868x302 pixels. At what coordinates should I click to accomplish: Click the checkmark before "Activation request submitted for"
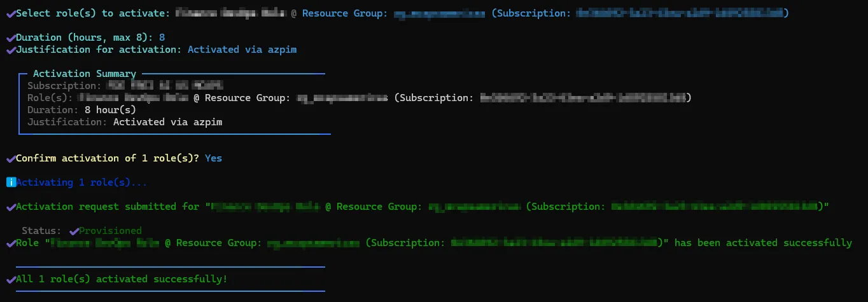[x=10, y=207]
